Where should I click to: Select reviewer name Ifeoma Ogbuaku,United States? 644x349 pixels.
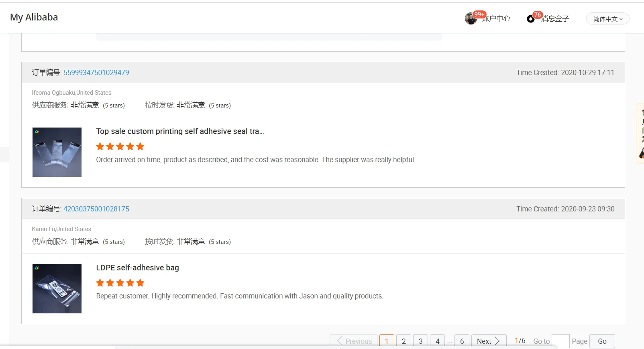(71, 93)
